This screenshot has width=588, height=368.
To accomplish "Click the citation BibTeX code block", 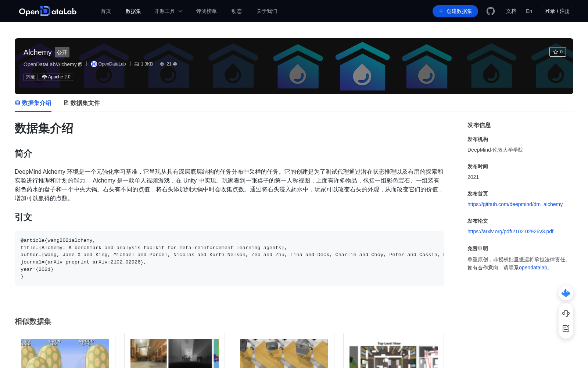I will [229, 259].
